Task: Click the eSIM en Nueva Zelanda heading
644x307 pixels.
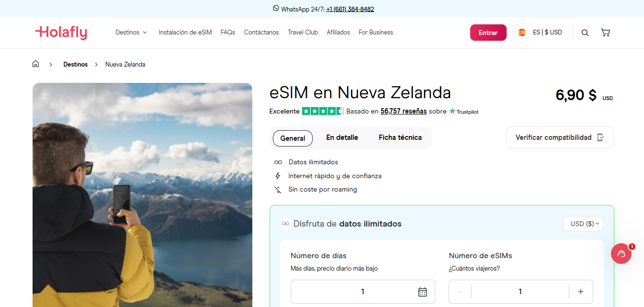Action: 360,92
